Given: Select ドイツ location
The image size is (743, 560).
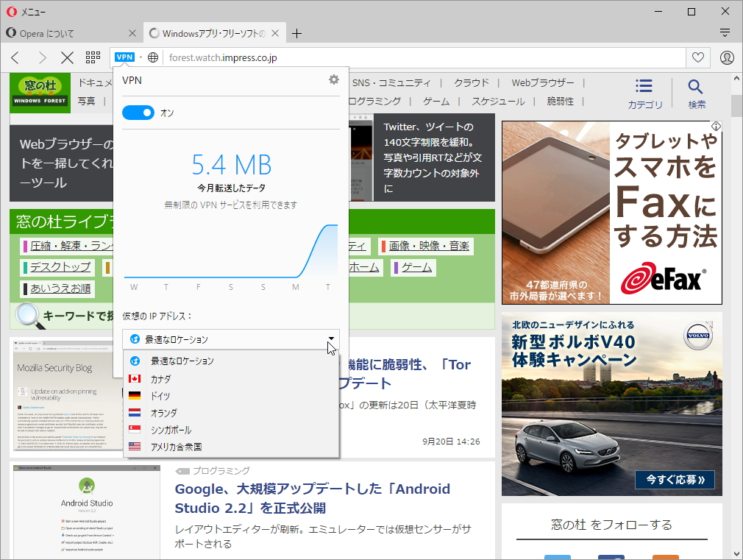Looking at the screenshot, I should coord(231,396).
